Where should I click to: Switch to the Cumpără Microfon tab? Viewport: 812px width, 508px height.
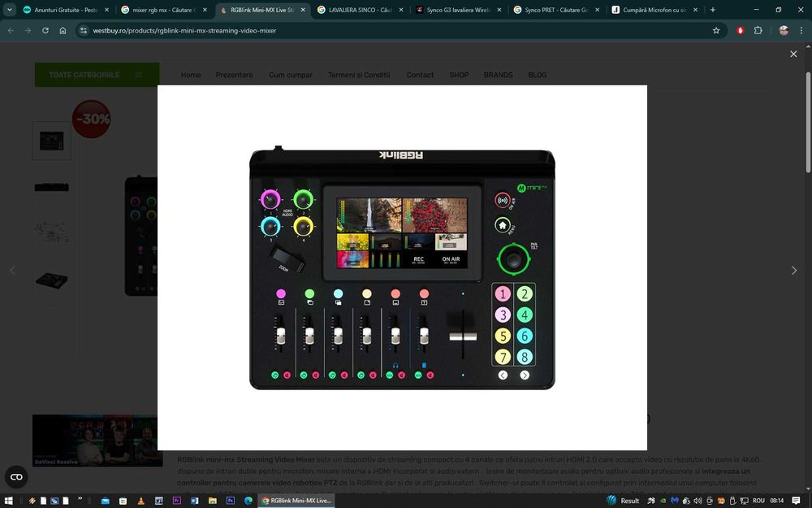654,10
